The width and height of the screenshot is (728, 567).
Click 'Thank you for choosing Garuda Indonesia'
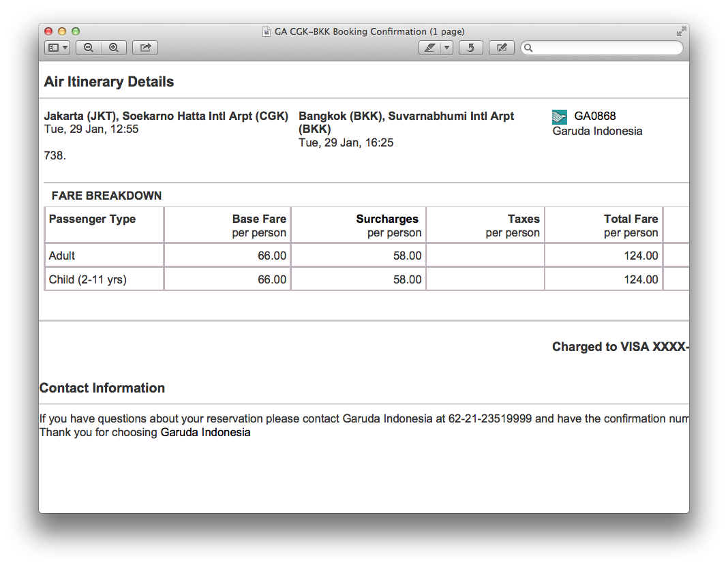[145, 433]
